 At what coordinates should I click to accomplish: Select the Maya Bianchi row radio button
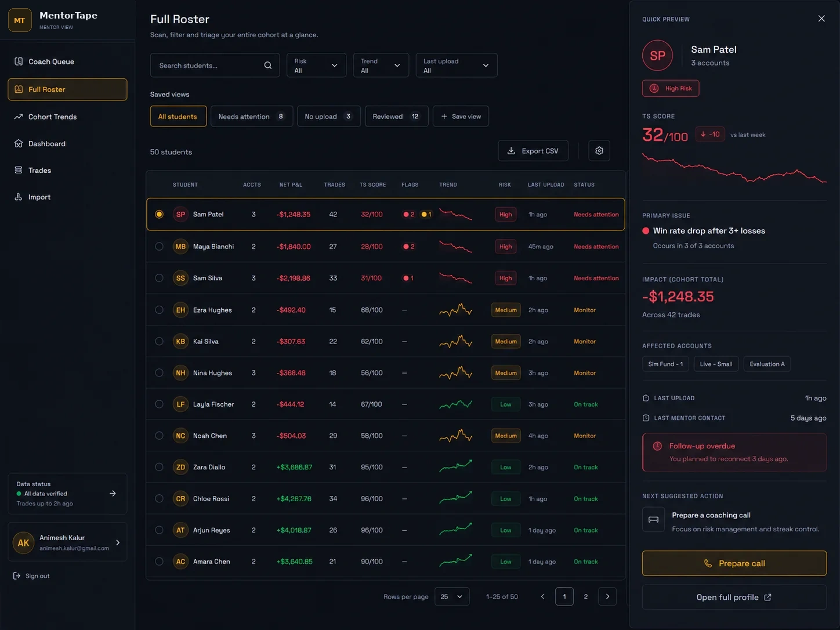[159, 247]
